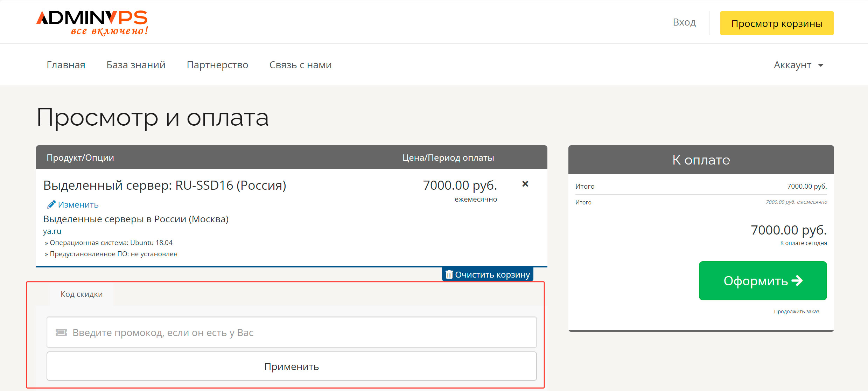Click the product title RU-SSD16 (Россия)
Viewport: 868px width, 391px height.
point(164,185)
